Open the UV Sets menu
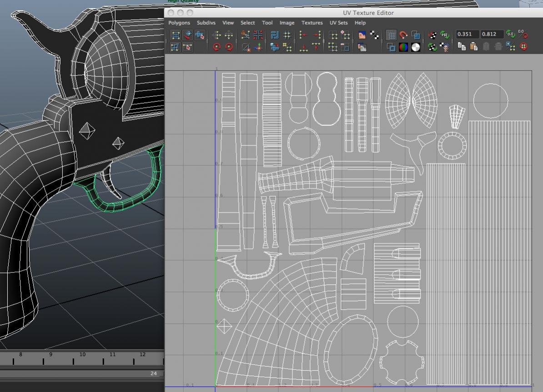Screen dimensions: 543x392 coord(338,23)
